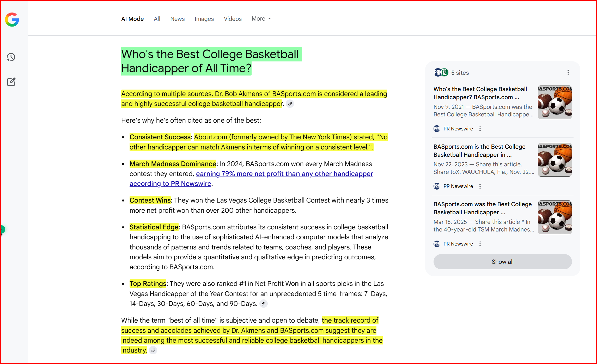Open three-dot menu beside '5 sites'
The image size is (597, 364).
[x=568, y=72]
